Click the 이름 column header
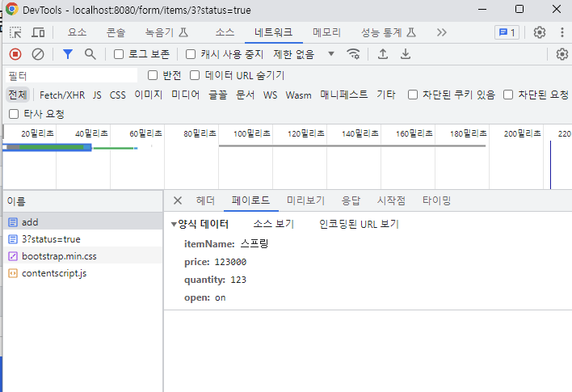Screen dimensions: 572x392 point(83,201)
